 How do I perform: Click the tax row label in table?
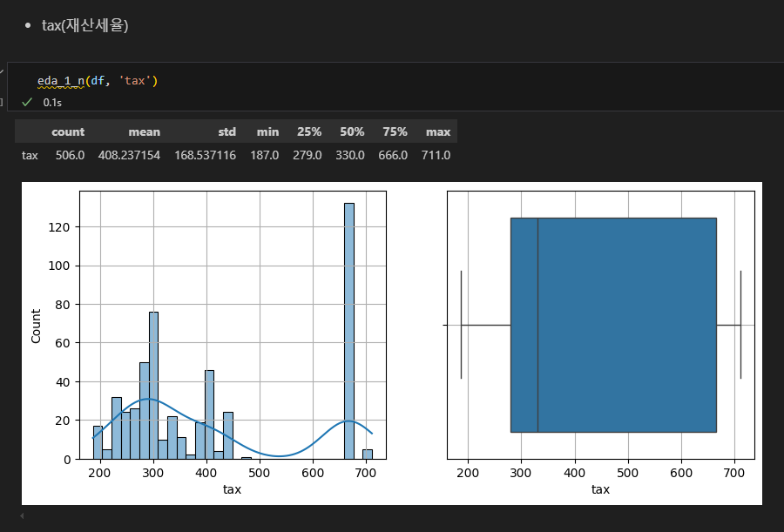[30, 155]
